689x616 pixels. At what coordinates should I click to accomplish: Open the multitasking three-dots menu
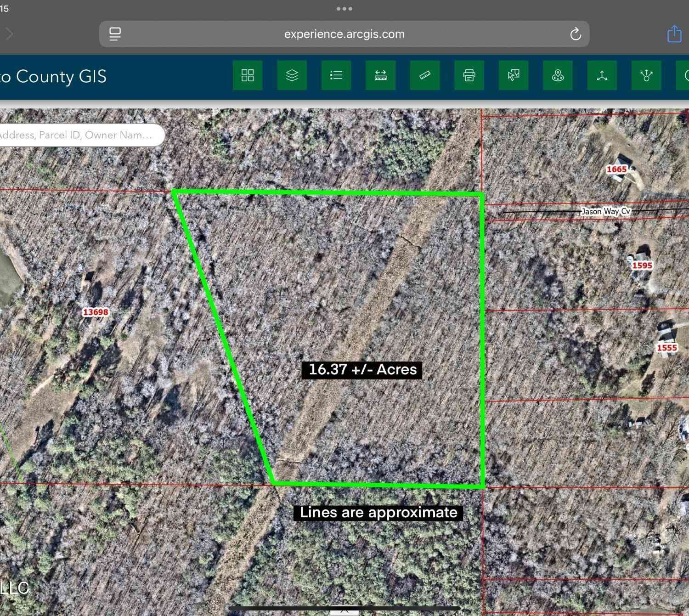pyautogui.click(x=344, y=9)
